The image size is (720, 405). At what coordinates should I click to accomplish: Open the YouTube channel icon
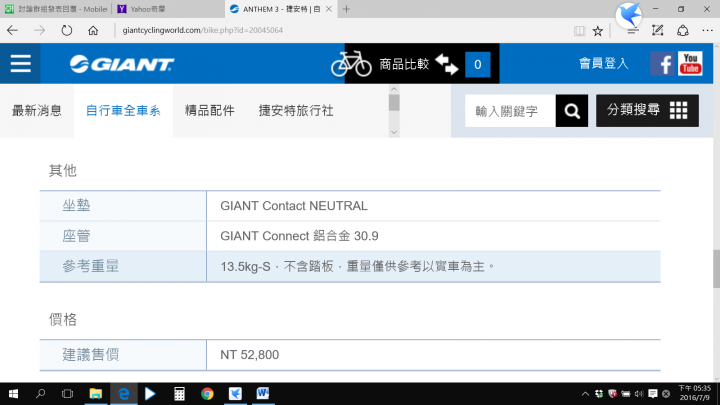690,63
